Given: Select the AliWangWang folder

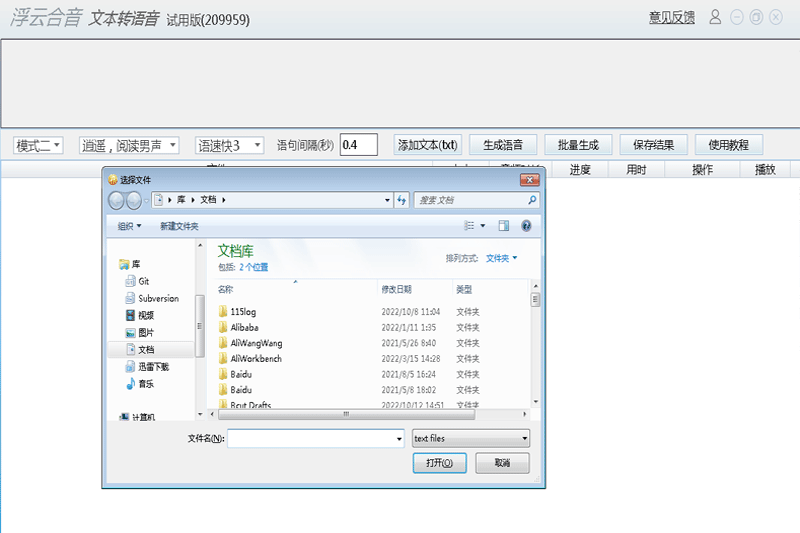Looking at the screenshot, I should coord(250,343).
